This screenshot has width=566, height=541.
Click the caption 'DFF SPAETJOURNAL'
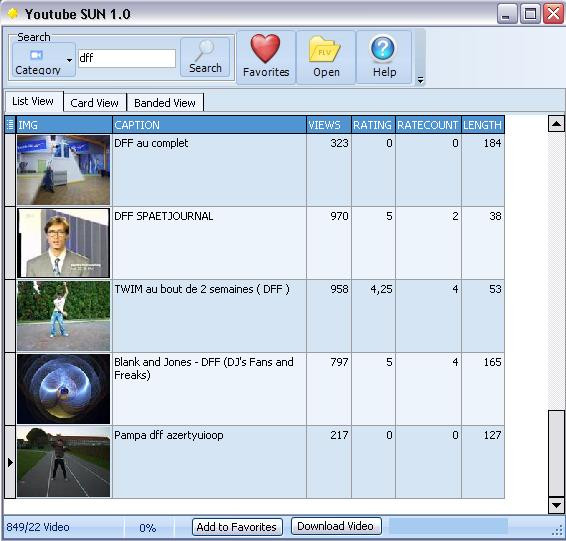(164, 216)
